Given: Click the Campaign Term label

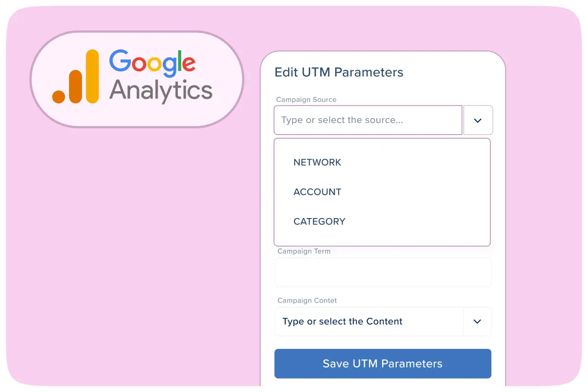Looking at the screenshot, I should click(304, 251).
